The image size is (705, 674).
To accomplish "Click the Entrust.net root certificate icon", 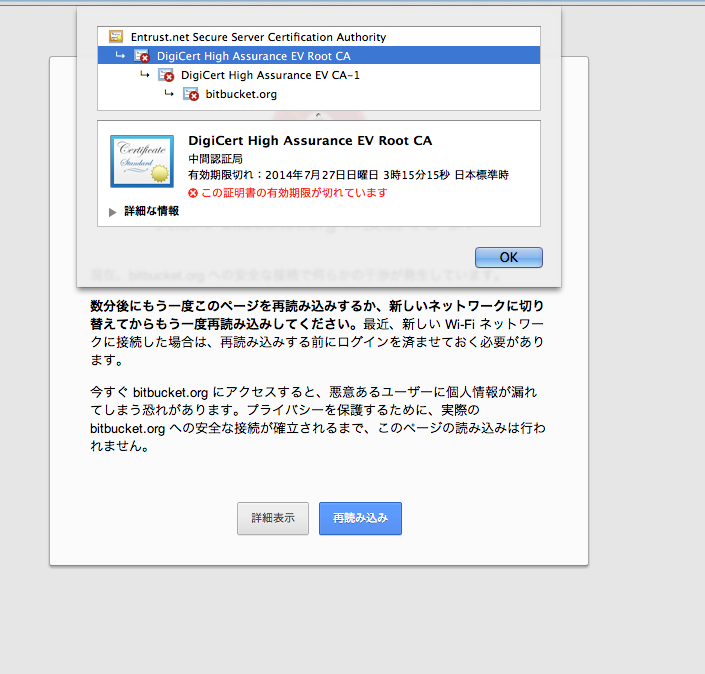I will [x=116, y=36].
